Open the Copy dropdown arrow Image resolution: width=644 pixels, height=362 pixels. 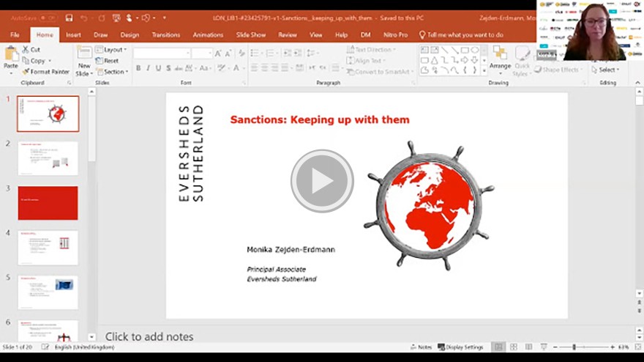[x=50, y=61]
